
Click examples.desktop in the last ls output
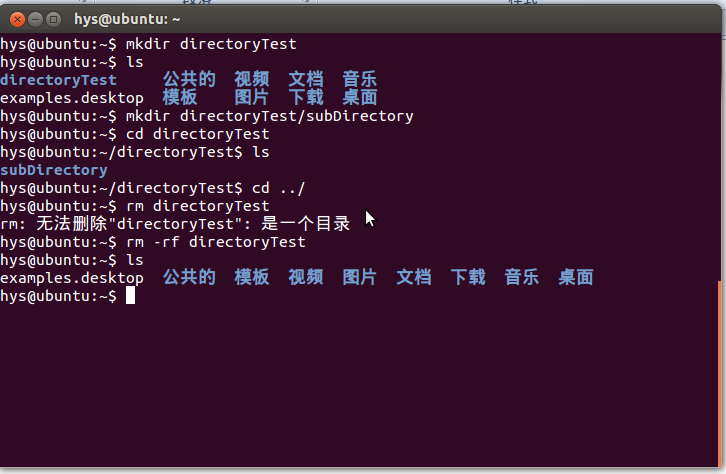72,278
